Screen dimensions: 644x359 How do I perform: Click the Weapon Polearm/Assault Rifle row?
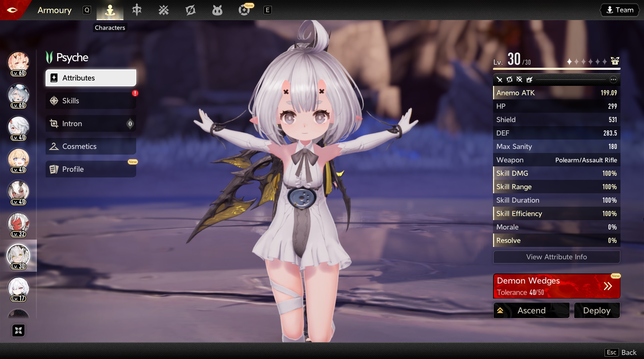[557, 160]
